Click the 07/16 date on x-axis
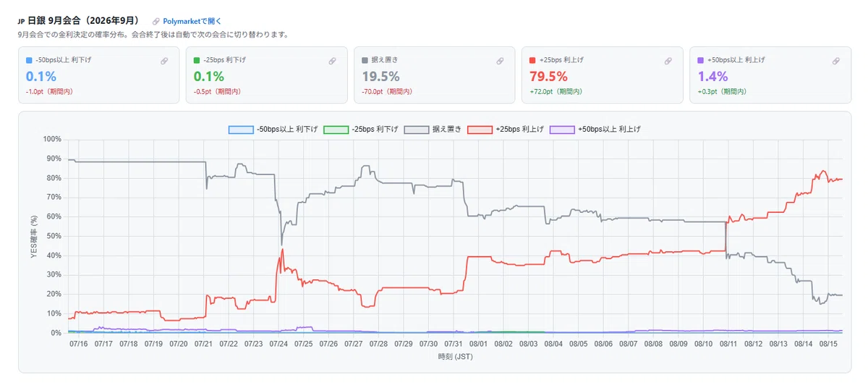The width and height of the screenshot is (868, 383). tap(79, 345)
